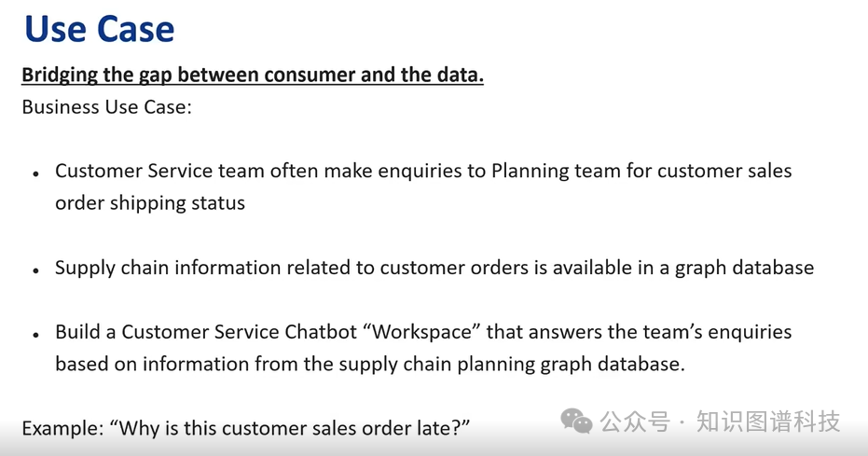Click the question "Why is this customer sales order late?"
Viewport: 868px width, 456px height.
[289, 428]
